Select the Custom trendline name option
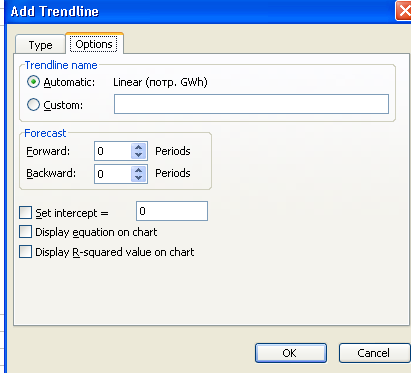 (33, 105)
